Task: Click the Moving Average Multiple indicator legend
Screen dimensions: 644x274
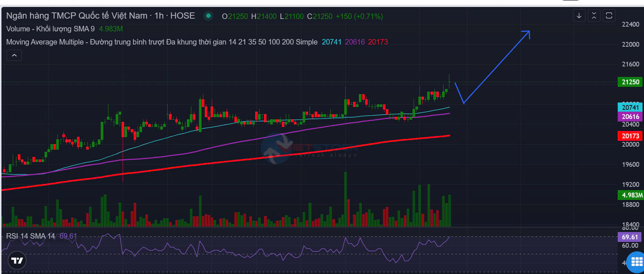Action: coord(162,42)
